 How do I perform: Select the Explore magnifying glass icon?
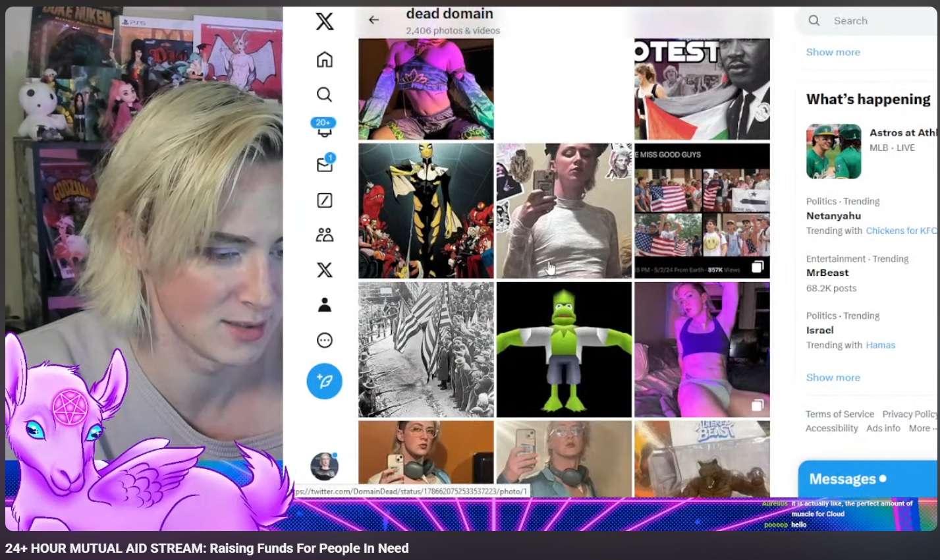pyautogui.click(x=324, y=94)
